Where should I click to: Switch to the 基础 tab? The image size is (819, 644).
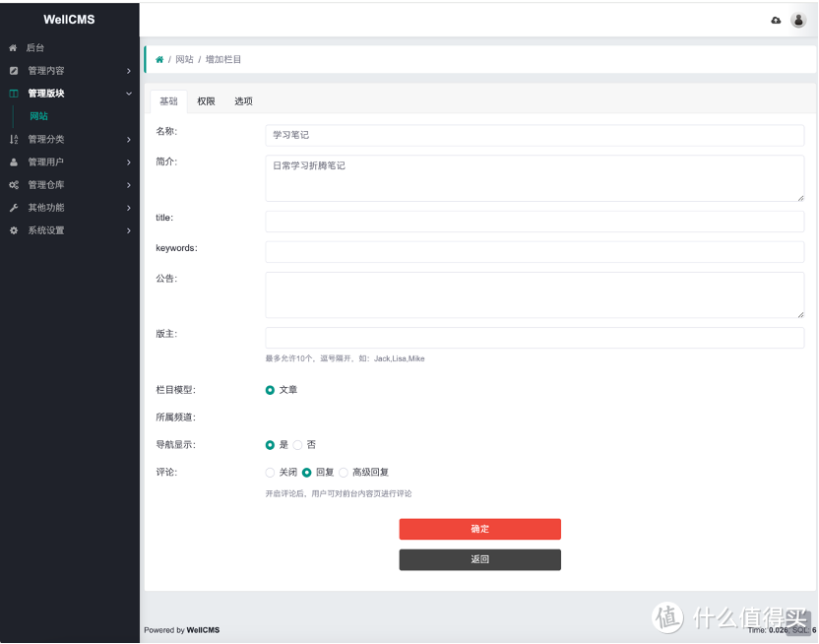(x=168, y=101)
